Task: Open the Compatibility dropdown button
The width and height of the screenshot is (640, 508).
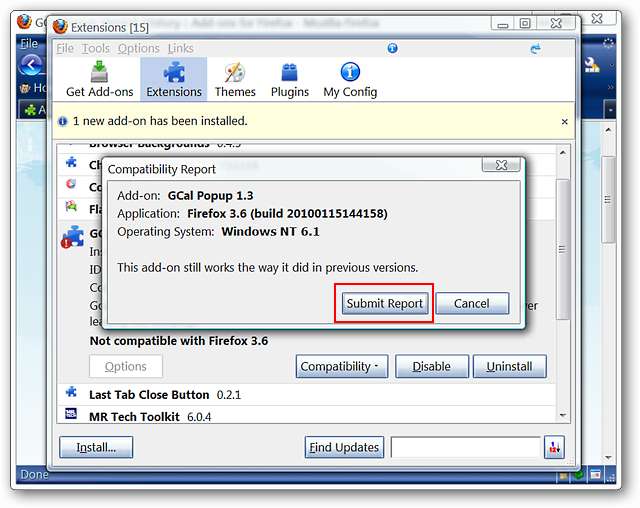Action: tap(342, 366)
